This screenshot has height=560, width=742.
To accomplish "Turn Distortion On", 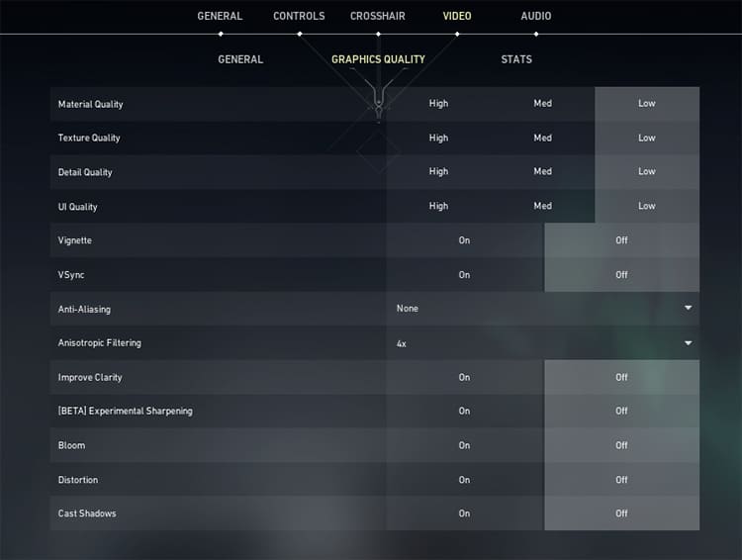I will tap(465, 480).
